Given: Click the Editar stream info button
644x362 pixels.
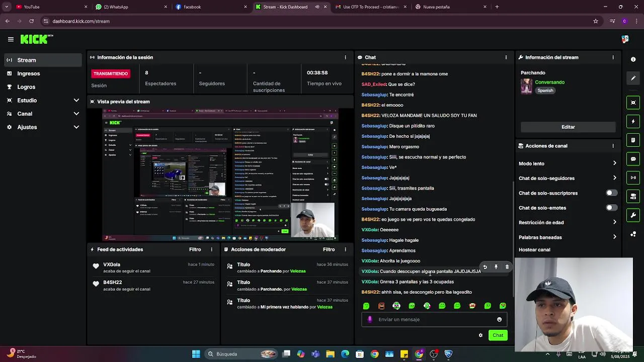Looking at the screenshot, I should point(568,127).
